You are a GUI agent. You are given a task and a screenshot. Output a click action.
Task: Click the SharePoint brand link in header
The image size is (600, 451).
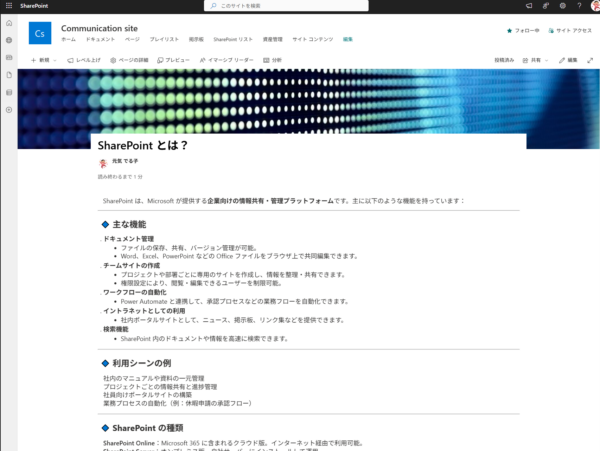pos(34,6)
